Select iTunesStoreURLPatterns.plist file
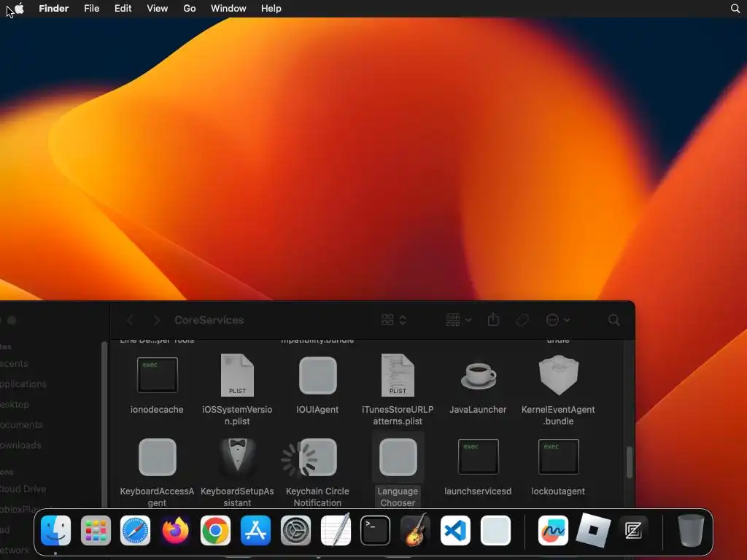Image resolution: width=747 pixels, height=560 pixels. pyautogui.click(x=398, y=376)
